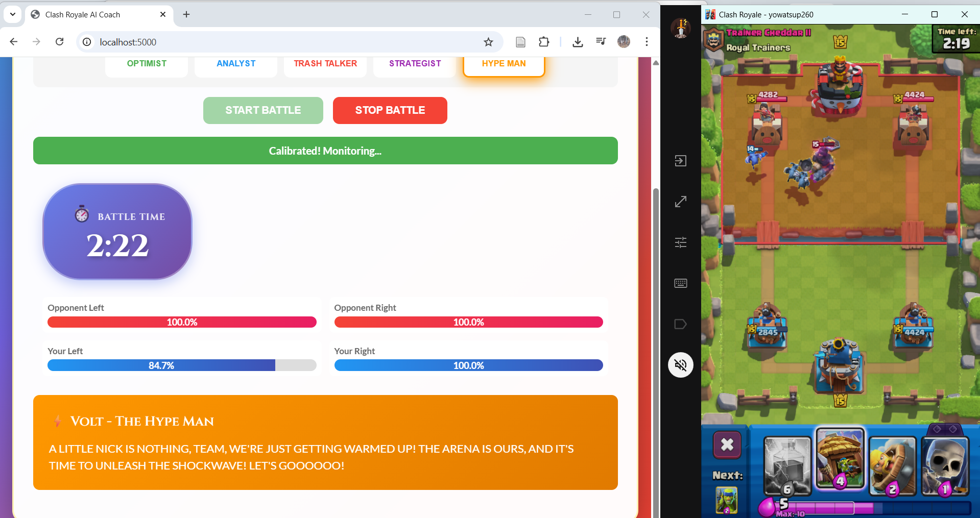Viewport: 980px width, 518px height.
Task: Click the emulator profile avatar icon
Action: pos(681,28)
